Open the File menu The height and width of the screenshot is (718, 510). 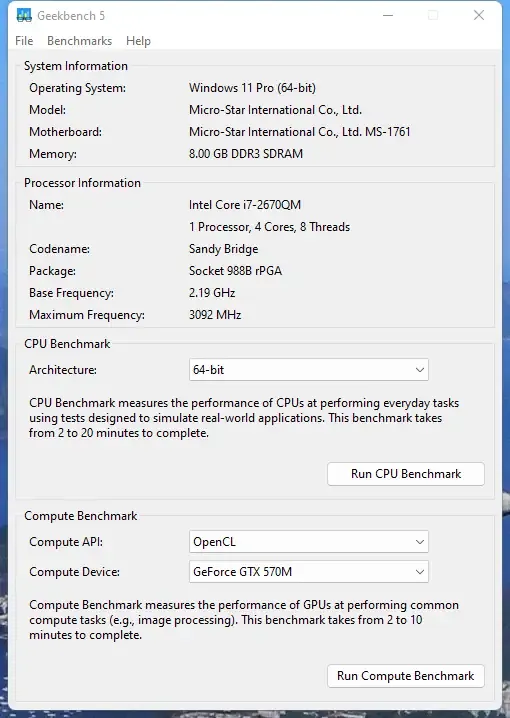point(24,41)
